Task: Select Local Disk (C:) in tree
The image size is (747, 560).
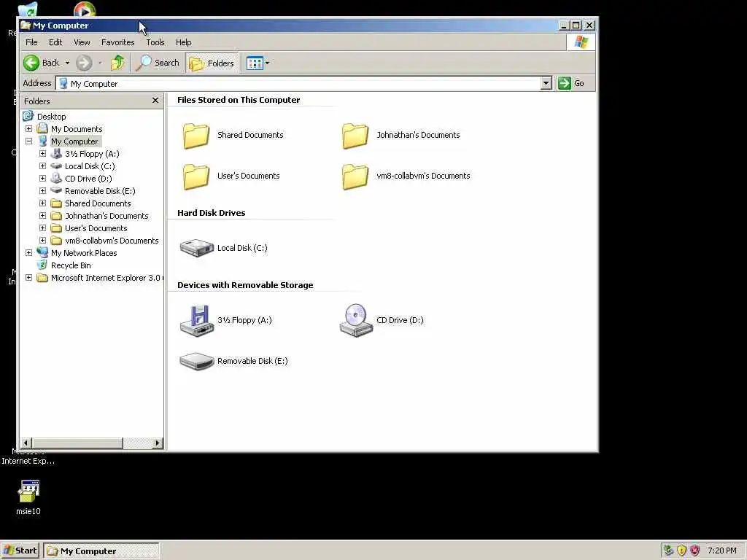Action: (90, 166)
